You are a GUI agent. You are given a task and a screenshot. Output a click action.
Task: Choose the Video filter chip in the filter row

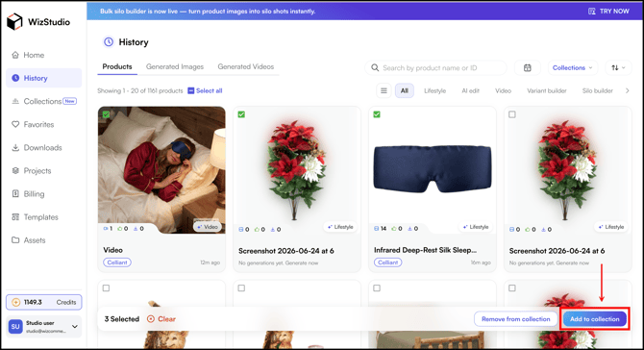503,90
